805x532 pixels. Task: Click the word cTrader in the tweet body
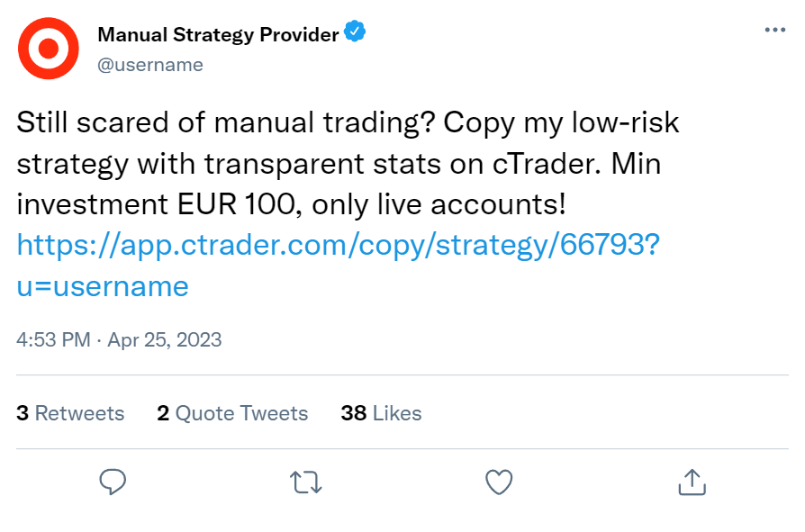click(x=547, y=164)
